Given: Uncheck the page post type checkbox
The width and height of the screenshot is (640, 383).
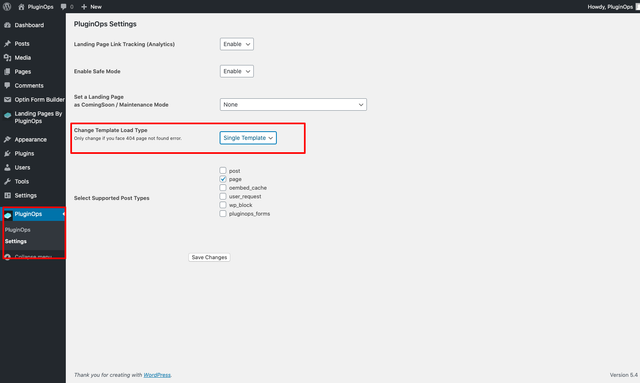Looking at the screenshot, I should (x=223, y=179).
